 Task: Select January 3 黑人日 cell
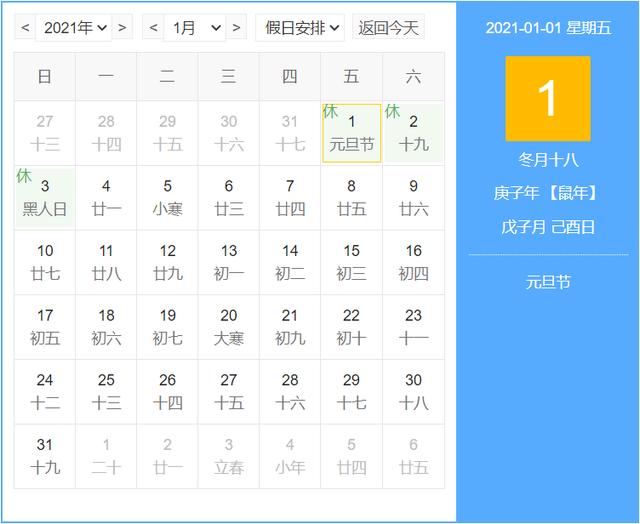[x=45, y=198]
